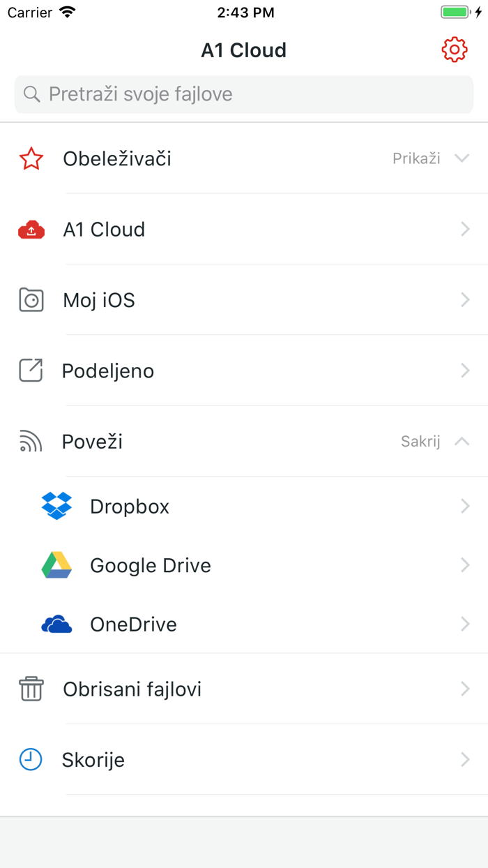Tap the Dropbox logo icon

pyautogui.click(x=56, y=506)
